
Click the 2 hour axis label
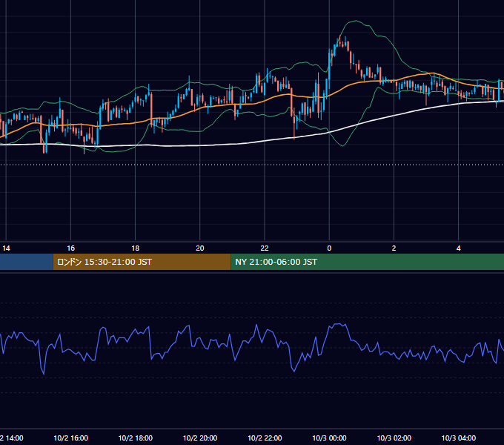[394, 248]
